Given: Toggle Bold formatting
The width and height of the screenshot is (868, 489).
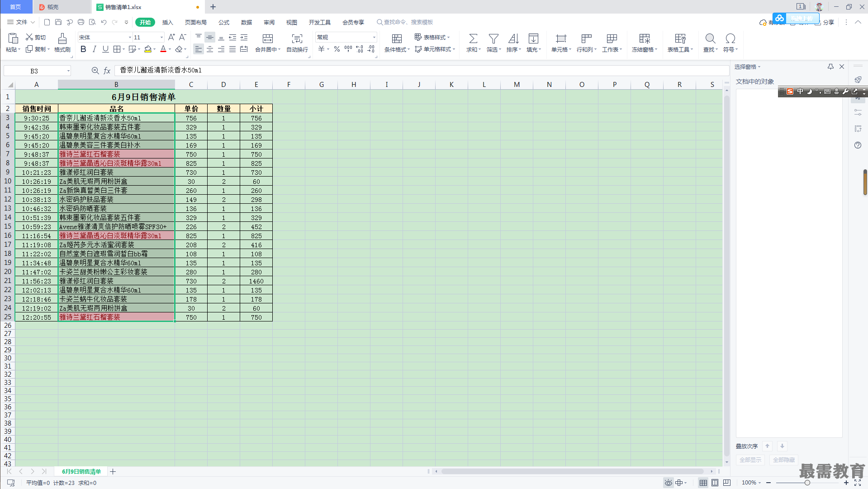Looking at the screenshot, I should click(x=83, y=49).
